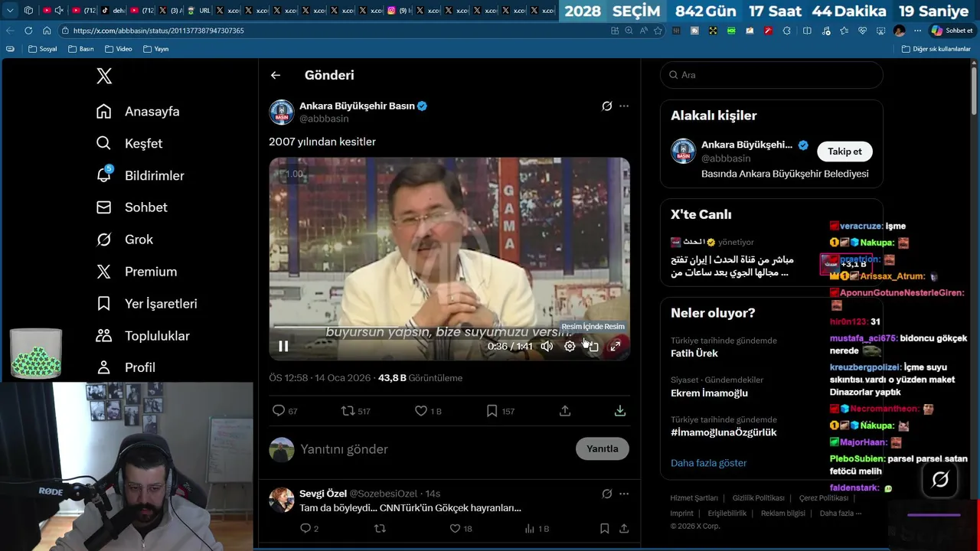This screenshot has width=980, height=551.
Task: View analytics of Sevgi Özel's comment
Action: (537, 529)
